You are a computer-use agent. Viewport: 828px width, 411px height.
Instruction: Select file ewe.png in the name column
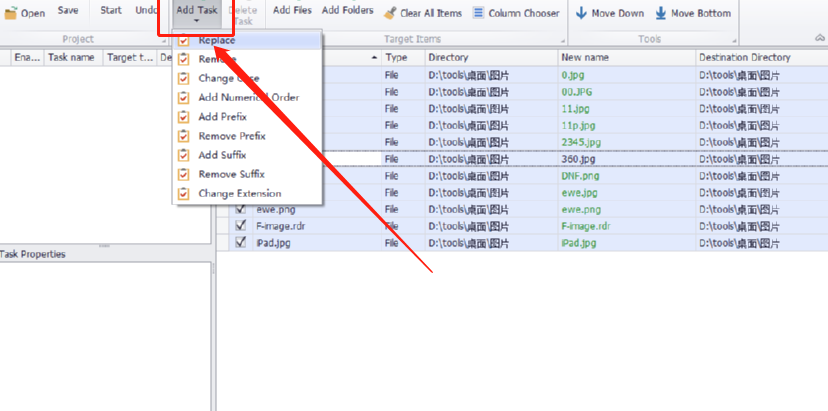click(x=275, y=209)
